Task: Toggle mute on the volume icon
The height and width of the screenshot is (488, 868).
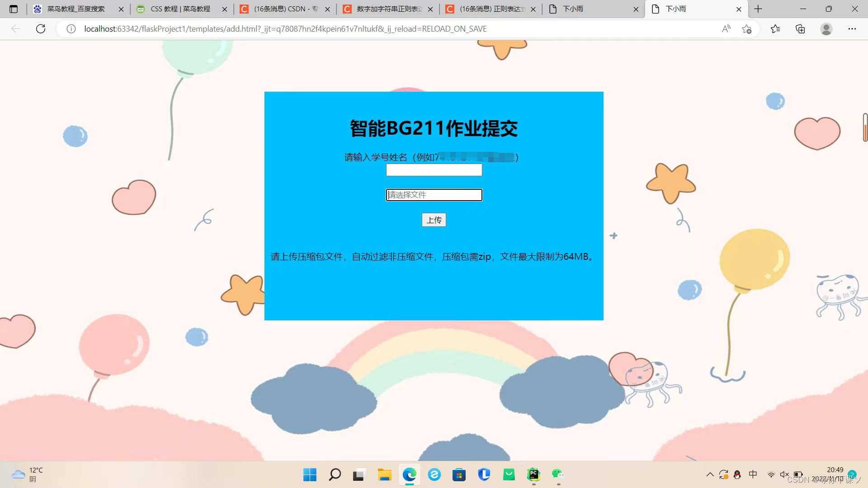Action: point(784,474)
